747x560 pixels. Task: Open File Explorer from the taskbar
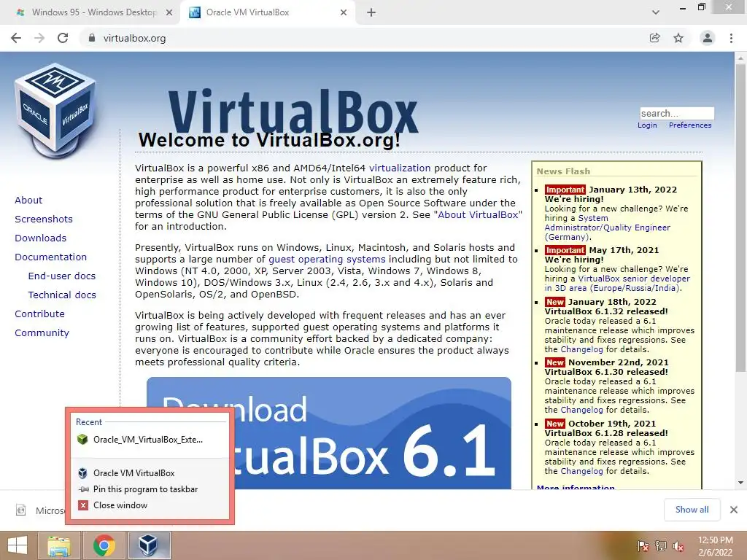[58, 545]
